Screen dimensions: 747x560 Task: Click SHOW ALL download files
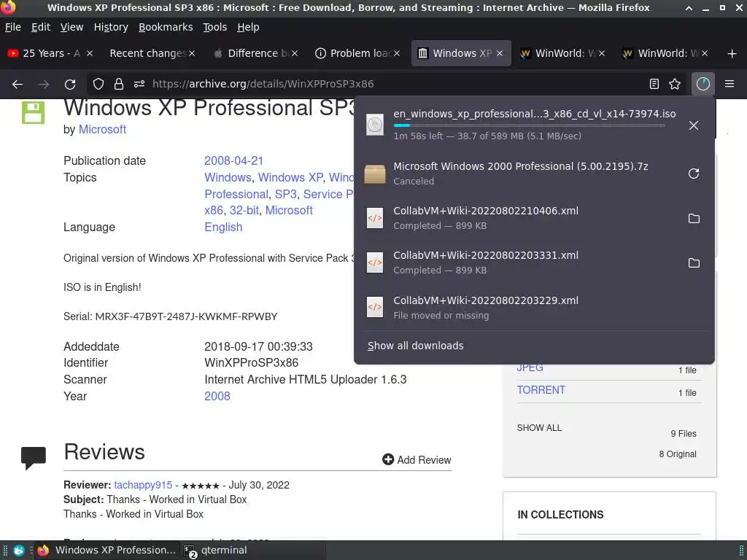(x=539, y=427)
